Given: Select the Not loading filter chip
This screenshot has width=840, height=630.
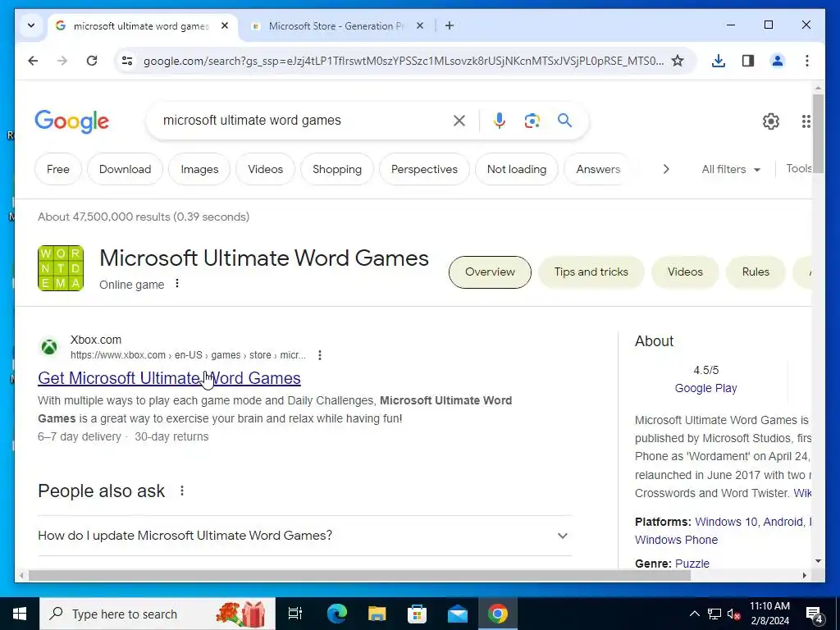Looking at the screenshot, I should tap(517, 169).
